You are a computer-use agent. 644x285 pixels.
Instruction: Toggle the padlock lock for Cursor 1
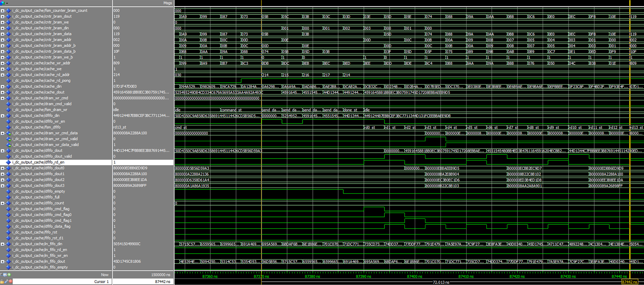[2, 281]
